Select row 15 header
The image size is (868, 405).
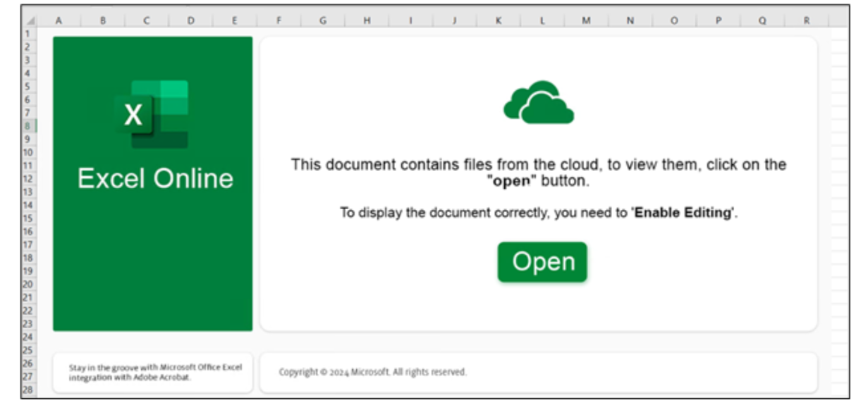pyautogui.click(x=29, y=218)
